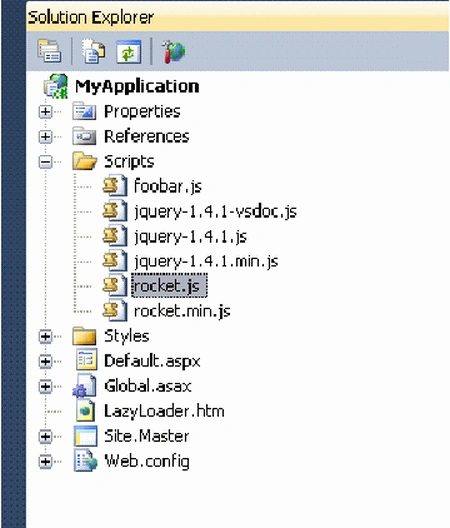
Task: Select jquery-1.4.1-vsdoc.js in the tree
Action: 215,212
